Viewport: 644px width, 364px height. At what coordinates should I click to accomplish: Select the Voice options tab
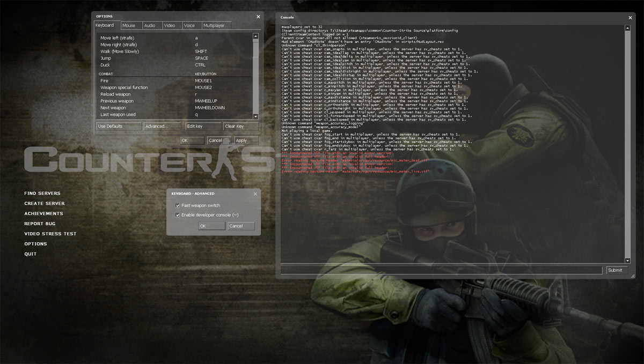[191, 25]
